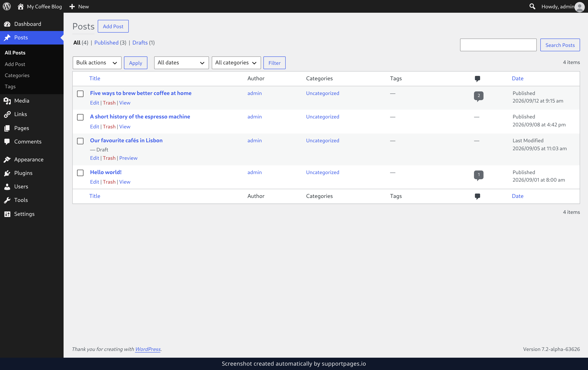Click the home icon beside My Coffee Blog
The height and width of the screenshot is (370, 588).
[20, 6]
